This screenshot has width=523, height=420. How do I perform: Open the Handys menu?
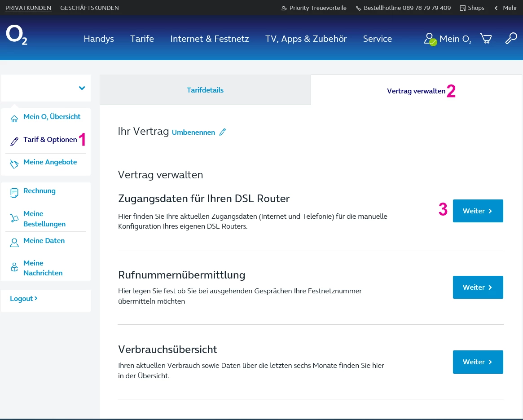click(x=99, y=39)
